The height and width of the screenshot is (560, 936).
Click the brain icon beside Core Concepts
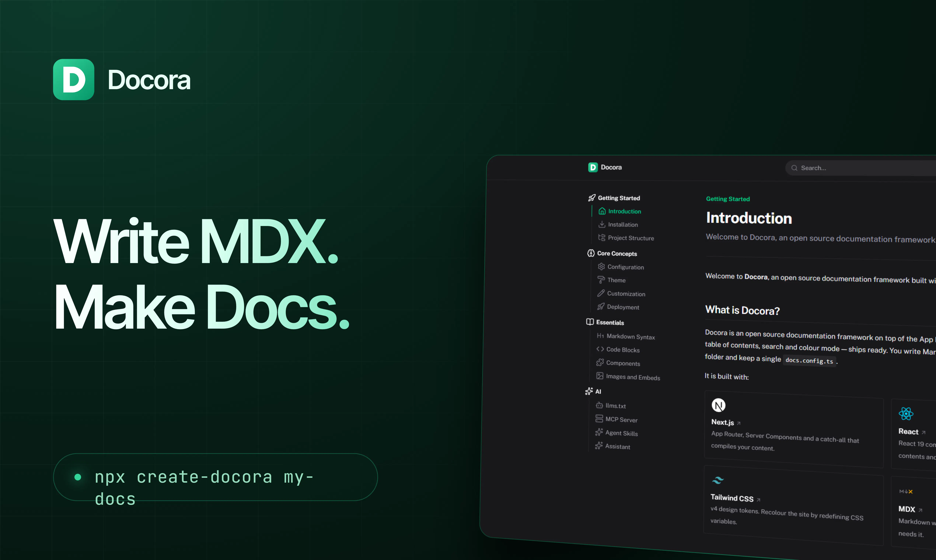pos(591,253)
